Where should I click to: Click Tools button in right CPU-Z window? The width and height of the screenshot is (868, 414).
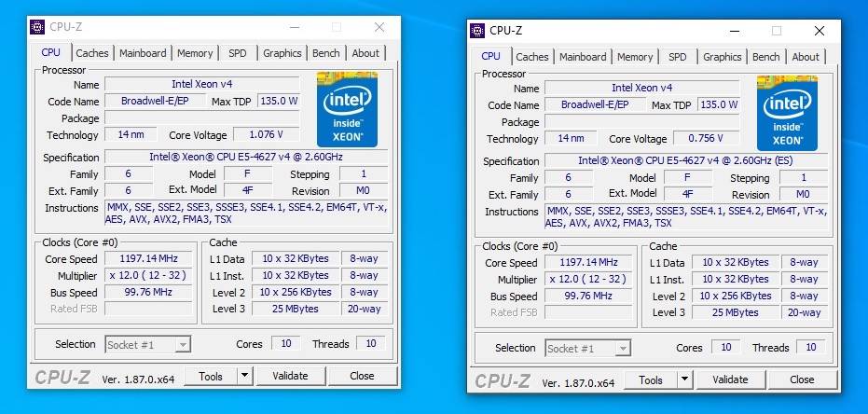(651, 379)
